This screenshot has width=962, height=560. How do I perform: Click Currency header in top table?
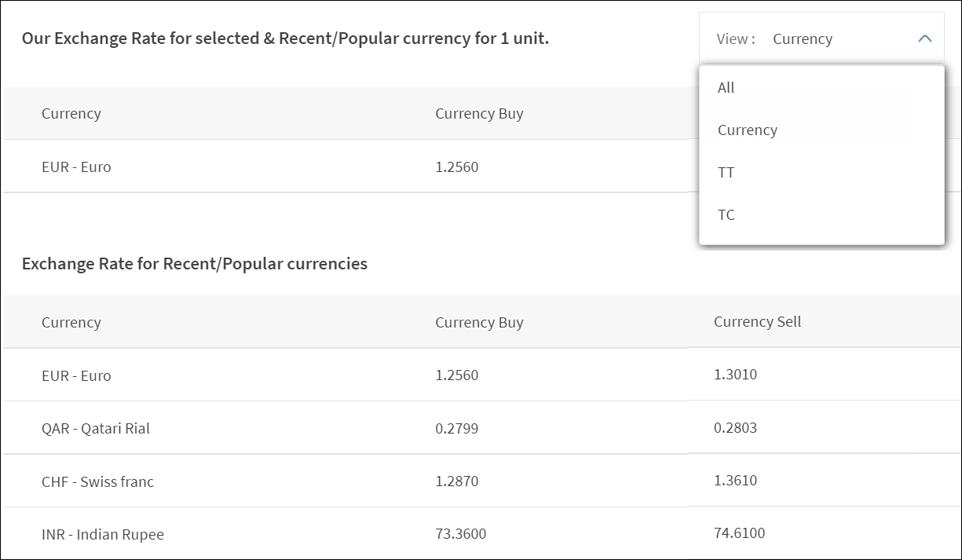(71, 114)
